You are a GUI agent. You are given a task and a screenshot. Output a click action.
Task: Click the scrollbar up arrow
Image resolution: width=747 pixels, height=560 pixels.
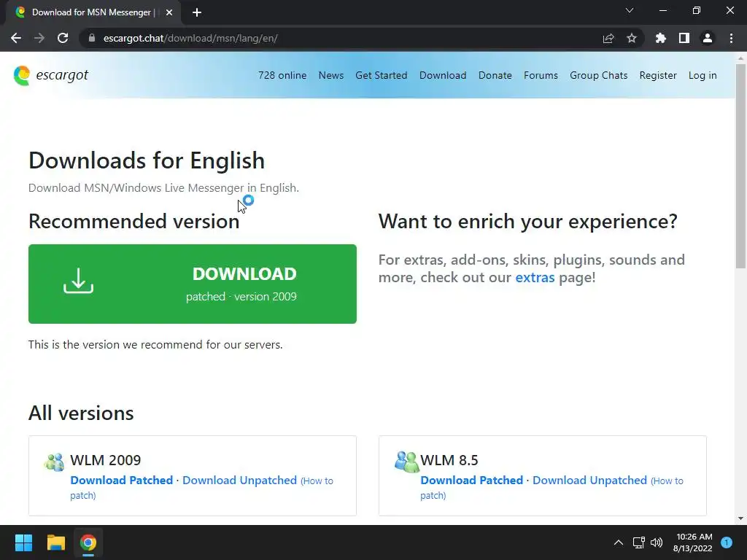(740, 58)
